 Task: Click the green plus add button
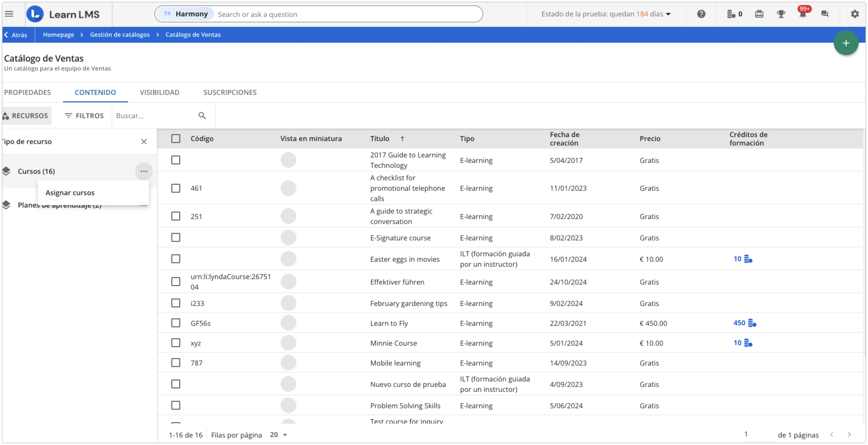coord(845,43)
